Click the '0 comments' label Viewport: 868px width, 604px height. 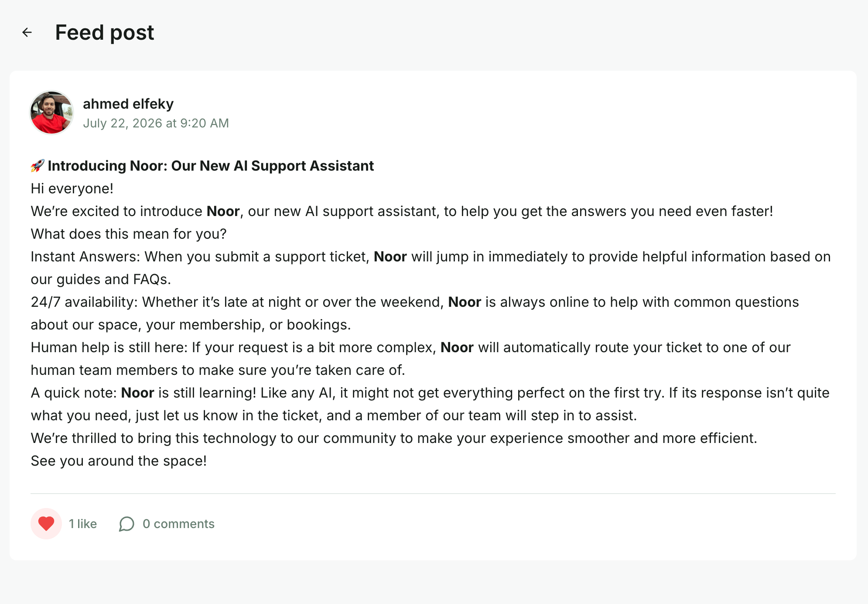pyautogui.click(x=178, y=524)
